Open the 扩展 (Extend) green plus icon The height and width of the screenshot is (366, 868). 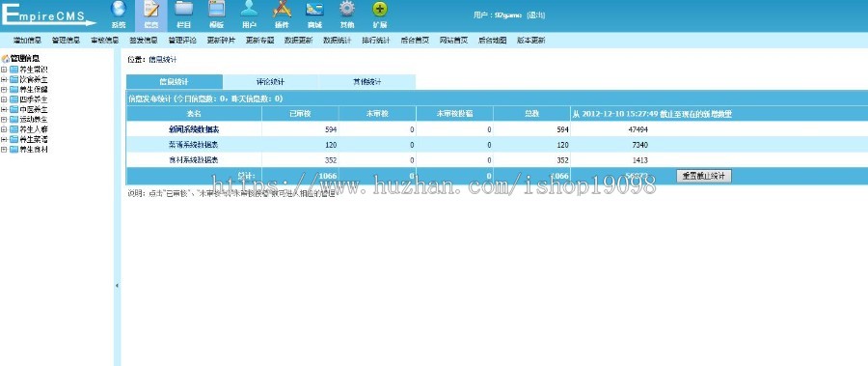pyautogui.click(x=380, y=15)
